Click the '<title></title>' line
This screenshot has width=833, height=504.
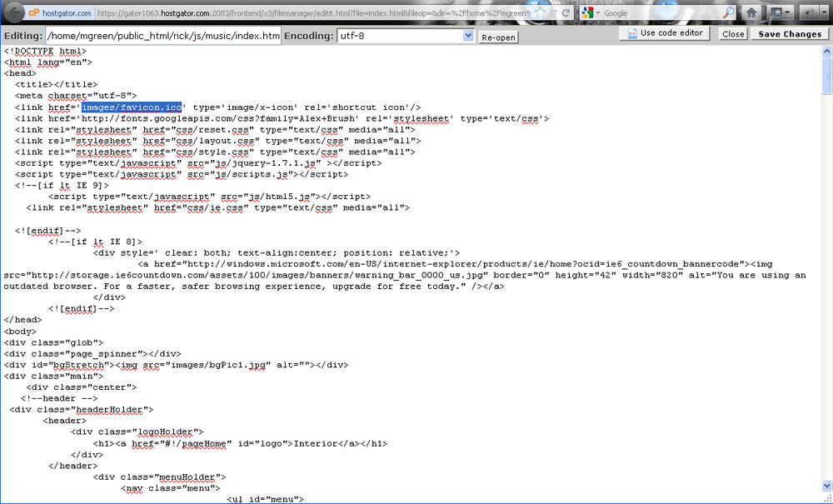[57, 84]
